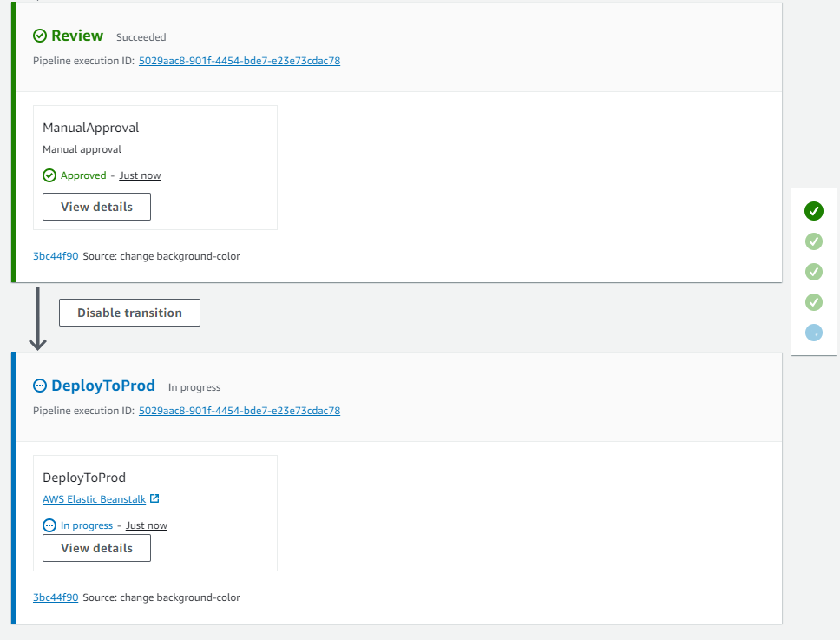This screenshot has height=640, width=840.
Task: Go to in-progress blue dot in stage navigator
Action: pos(813,333)
